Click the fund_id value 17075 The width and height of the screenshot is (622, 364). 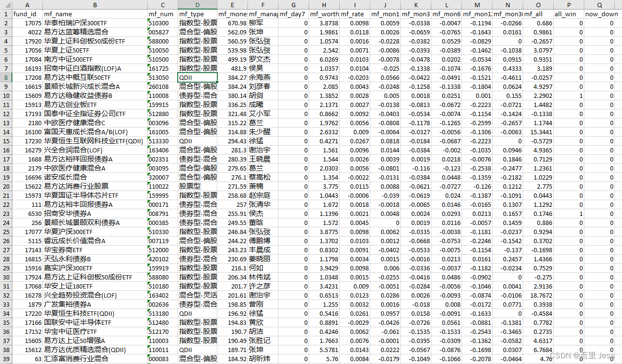(27, 23)
